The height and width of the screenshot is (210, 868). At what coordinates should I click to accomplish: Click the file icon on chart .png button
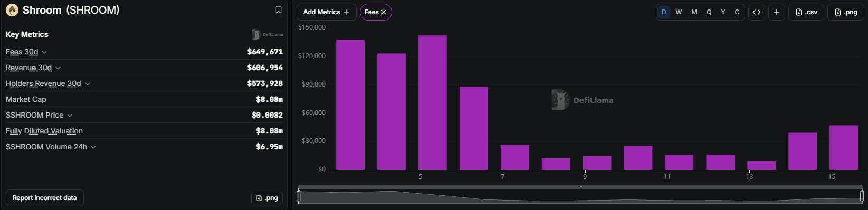coord(838,12)
